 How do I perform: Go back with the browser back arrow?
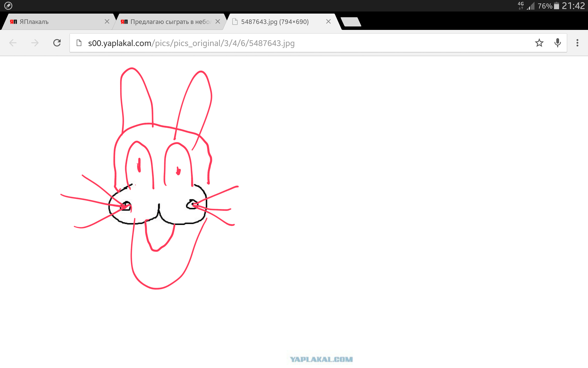tap(13, 43)
